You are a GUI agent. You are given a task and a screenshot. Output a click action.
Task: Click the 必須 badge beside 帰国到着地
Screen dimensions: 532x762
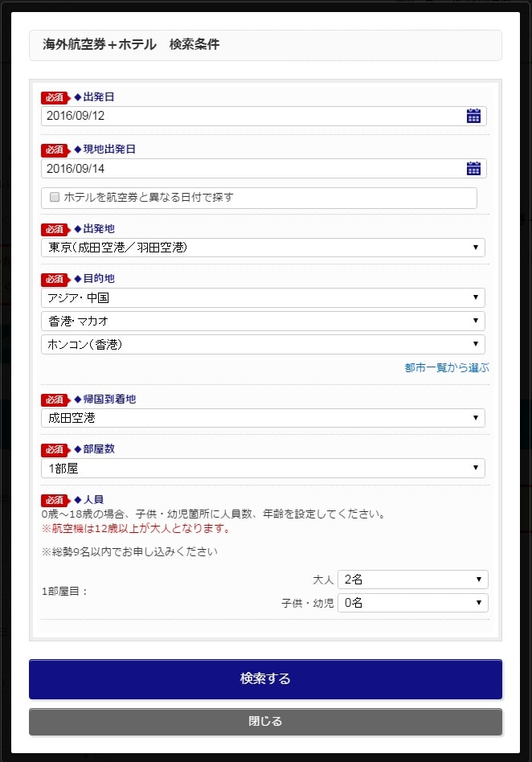pos(56,399)
